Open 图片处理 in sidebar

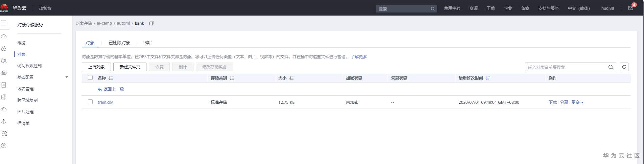(25, 112)
